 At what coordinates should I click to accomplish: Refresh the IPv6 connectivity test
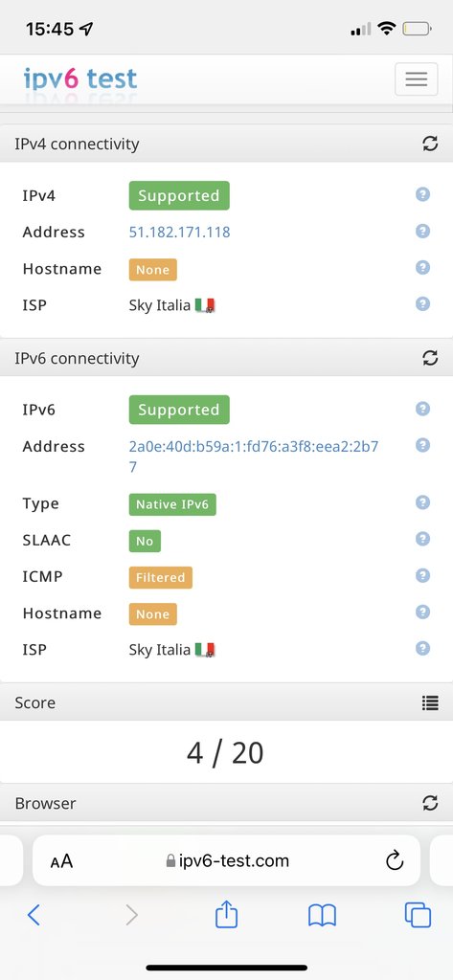(x=430, y=358)
